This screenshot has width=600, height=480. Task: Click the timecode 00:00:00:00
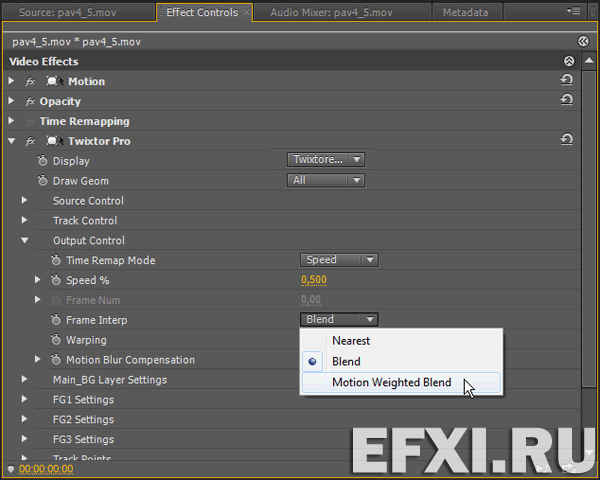[x=46, y=469]
